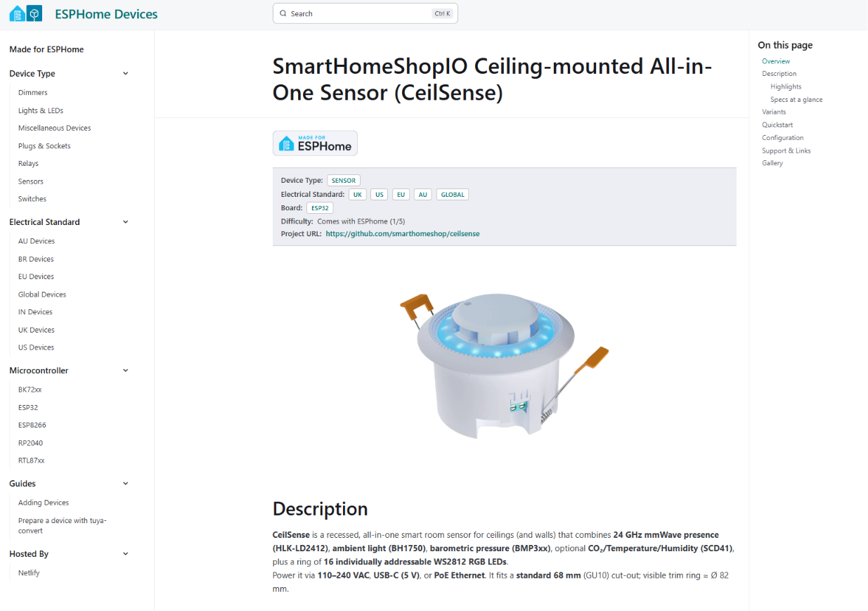Collapse the Microcontroller section chevron
The image size is (868, 611).
click(126, 371)
